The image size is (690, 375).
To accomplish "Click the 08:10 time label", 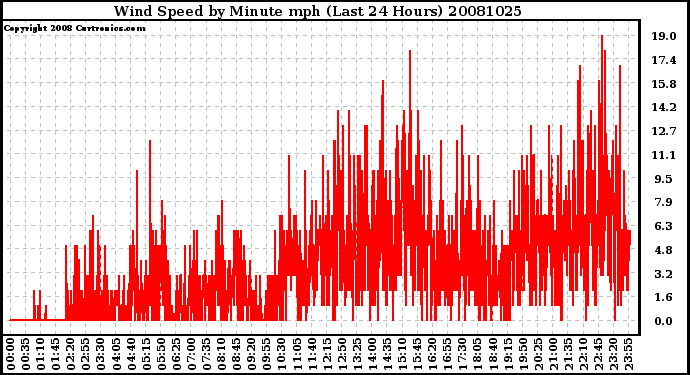I will tap(221, 354).
